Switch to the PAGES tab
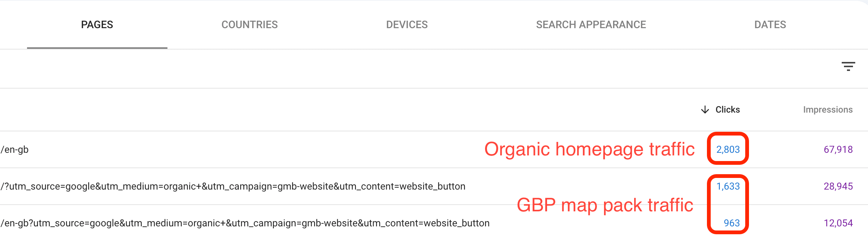The image size is (868, 241). pos(96,24)
